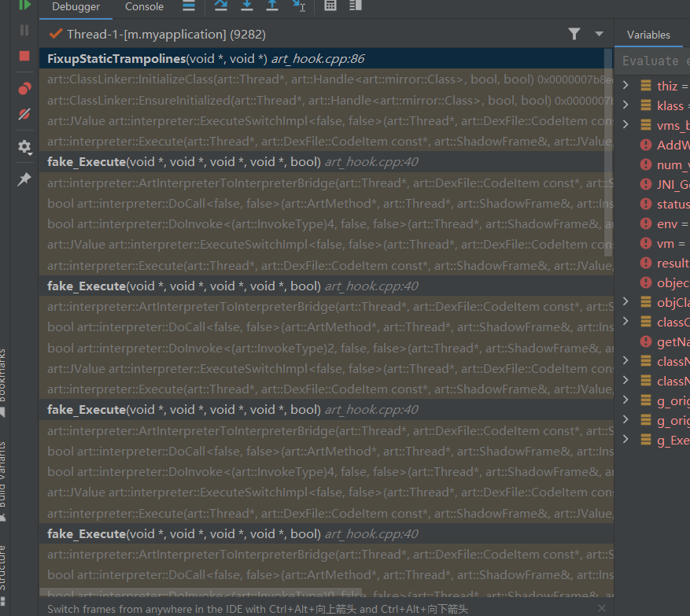Click the Pin Tab icon
This screenshot has height=616, width=690.
(x=24, y=179)
